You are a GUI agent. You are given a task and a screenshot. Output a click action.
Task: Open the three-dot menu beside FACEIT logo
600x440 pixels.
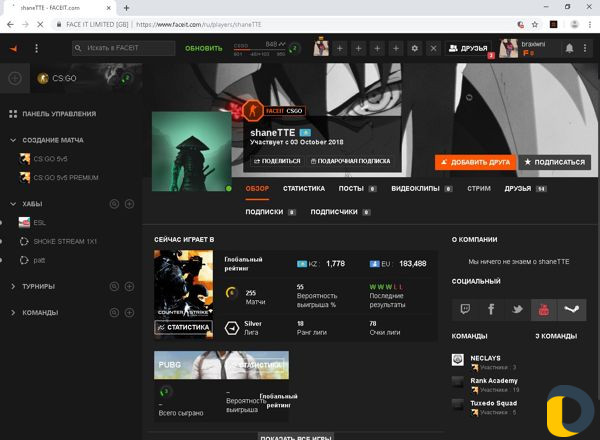point(36,48)
